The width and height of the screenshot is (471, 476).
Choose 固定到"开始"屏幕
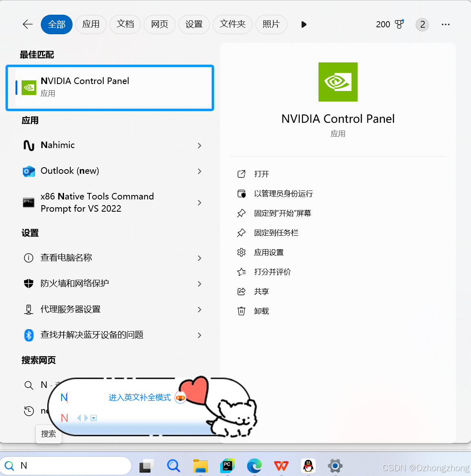[x=283, y=213]
